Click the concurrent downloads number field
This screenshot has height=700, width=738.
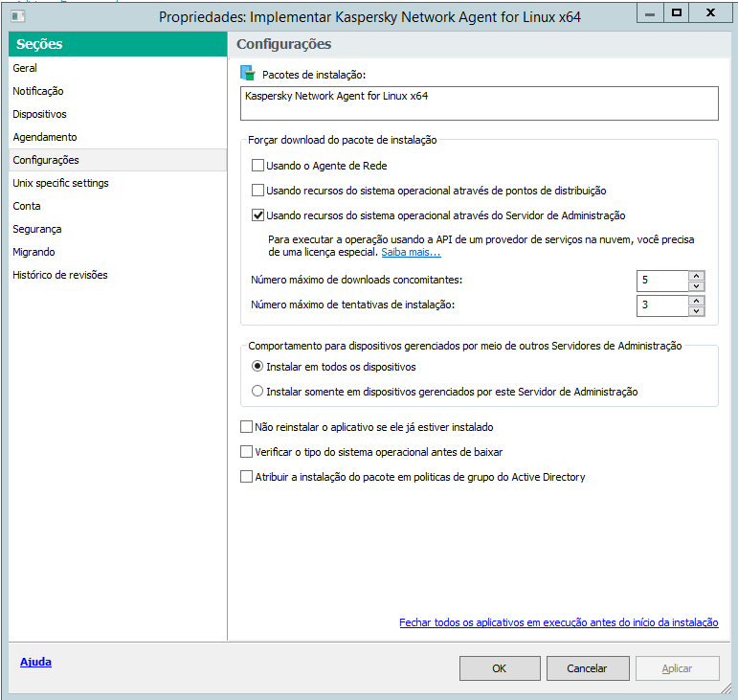(662, 281)
